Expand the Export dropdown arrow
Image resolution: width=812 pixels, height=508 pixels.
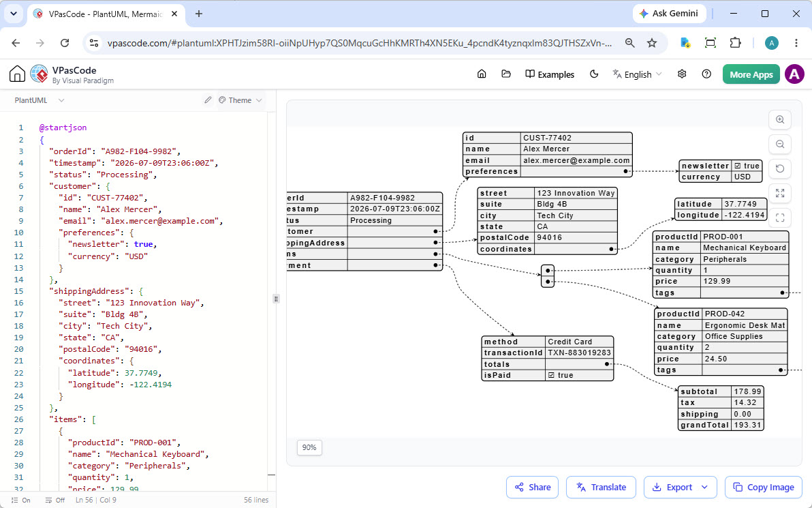(x=705, y=488)
